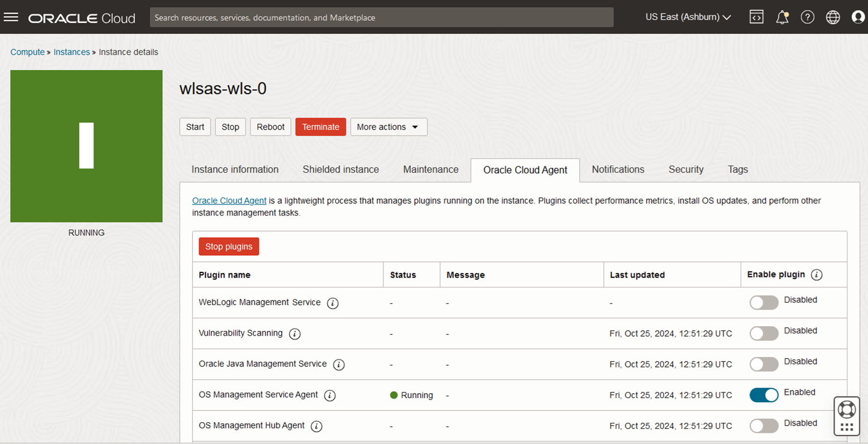Expand the More actions dropdown
Screen dimensions: 868x444
(x=389, y=127)
